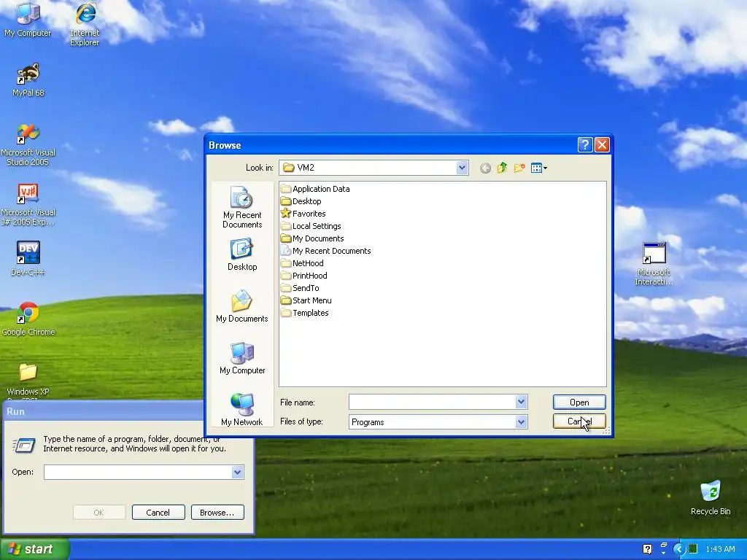Click Browse... in the Run dialog
The height and width of the screenshot is (560, 747).
217,513
